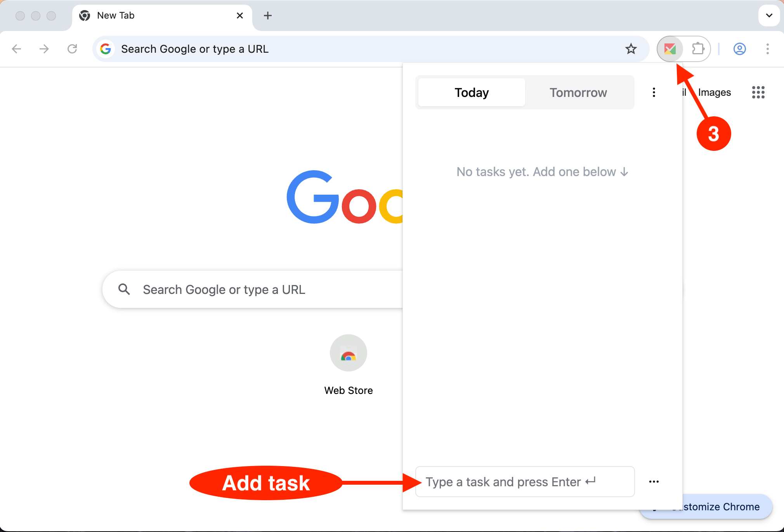Click the forward navigation arrow
The image size is (784, 532).
point(44,49)
